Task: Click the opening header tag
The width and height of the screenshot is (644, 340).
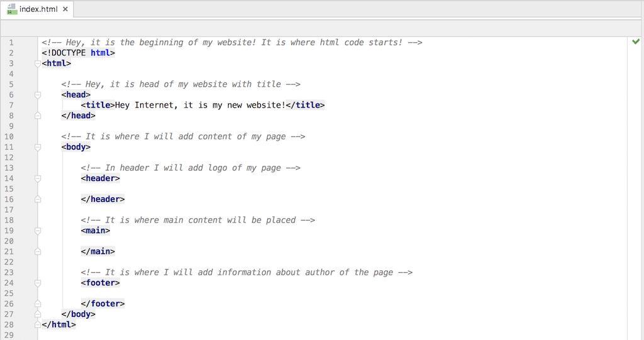Action: tap(100, 178)
